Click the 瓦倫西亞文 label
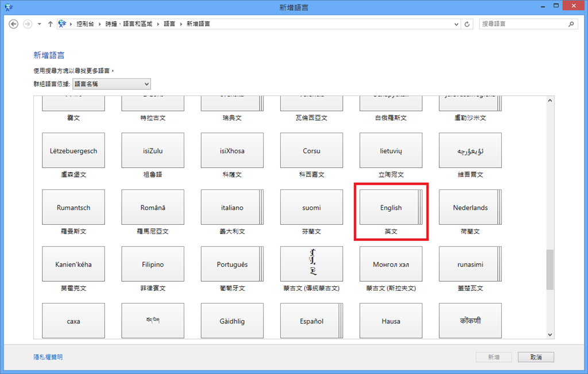The width and height of the screenshot is (588, 374). (312, 118)
